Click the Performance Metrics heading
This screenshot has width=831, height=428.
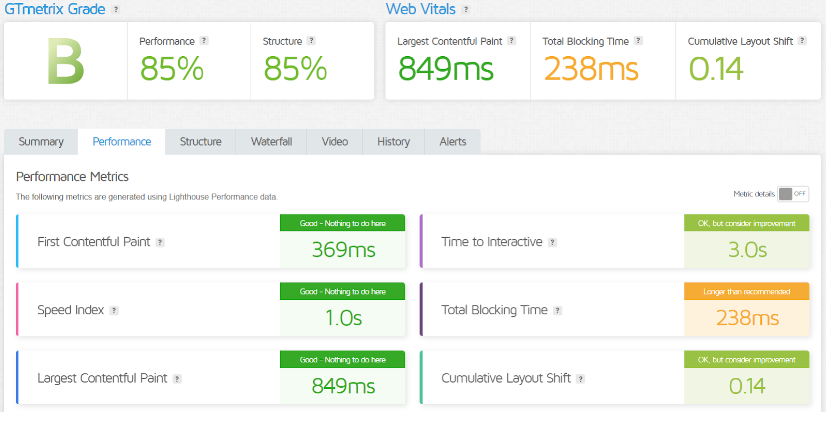click(x=73, y=176)
